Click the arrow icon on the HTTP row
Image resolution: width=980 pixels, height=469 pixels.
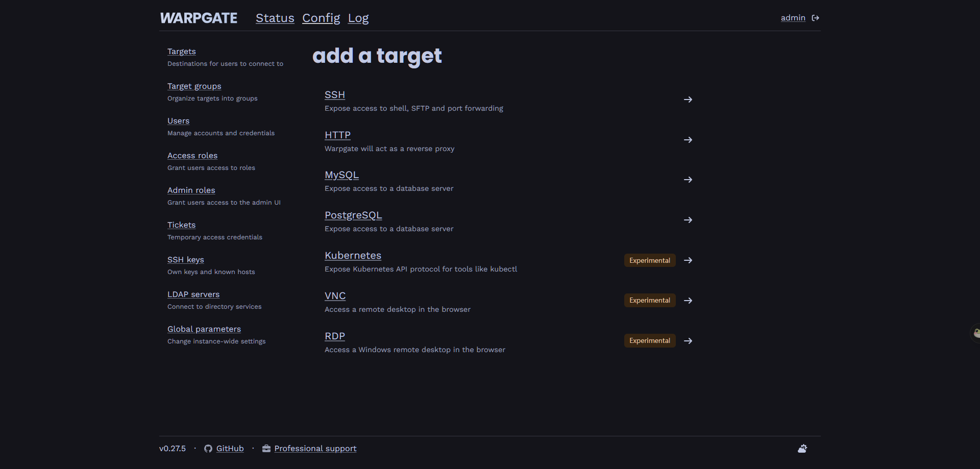688,140
